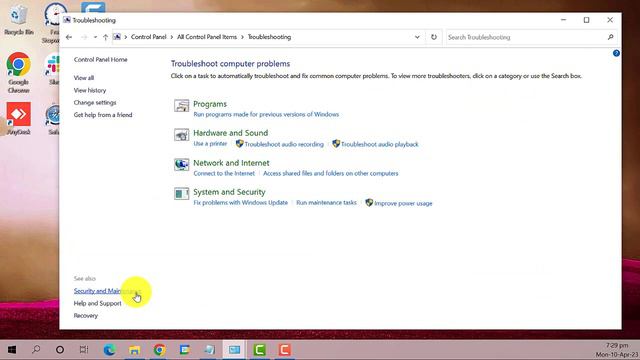Open System and Security heading

(229, 192)
